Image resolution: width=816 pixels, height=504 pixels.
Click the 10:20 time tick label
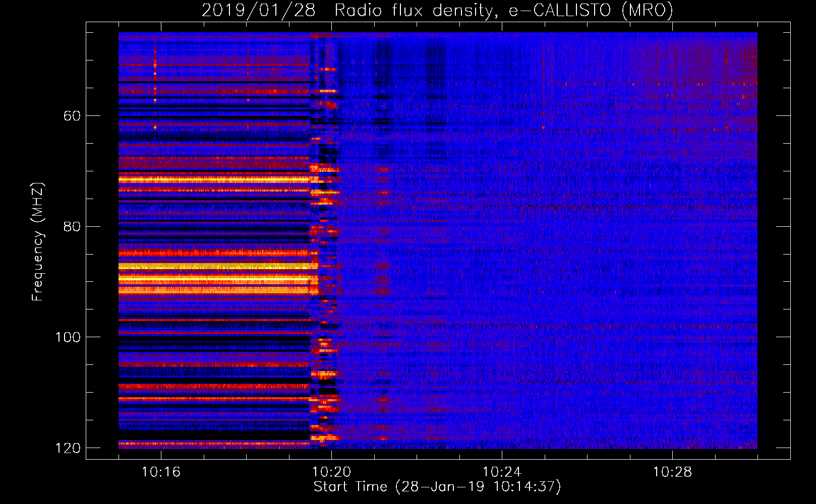[x=331, y=472]
